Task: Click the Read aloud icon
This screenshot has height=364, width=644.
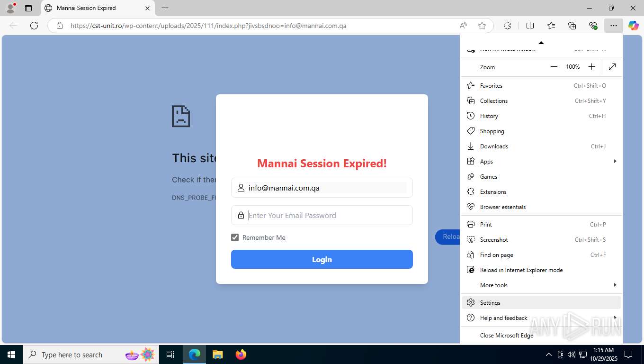Action: pyautogui.click(x=463, y=26)
